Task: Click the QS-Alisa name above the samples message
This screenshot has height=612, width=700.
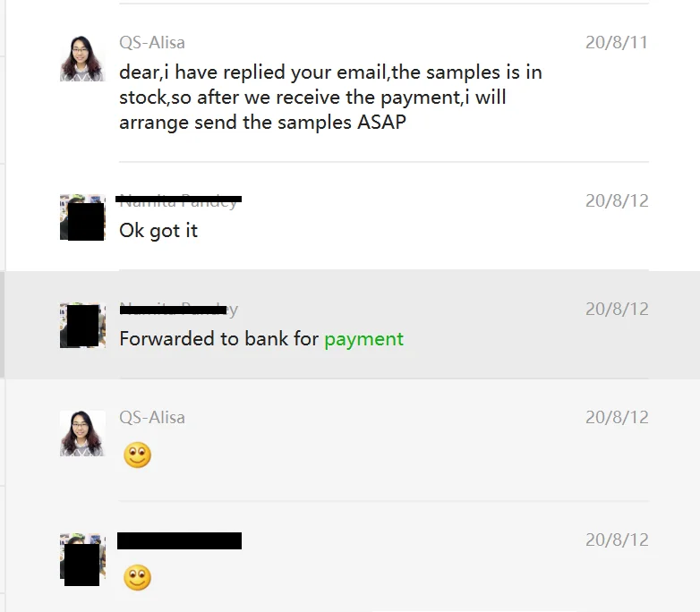Action: click(152, 42)
